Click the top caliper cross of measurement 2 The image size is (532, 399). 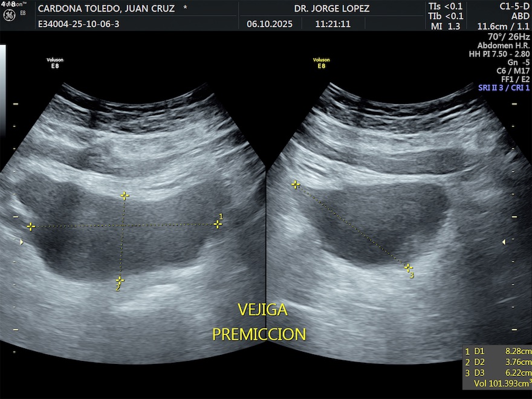click(x=125, y=196)
